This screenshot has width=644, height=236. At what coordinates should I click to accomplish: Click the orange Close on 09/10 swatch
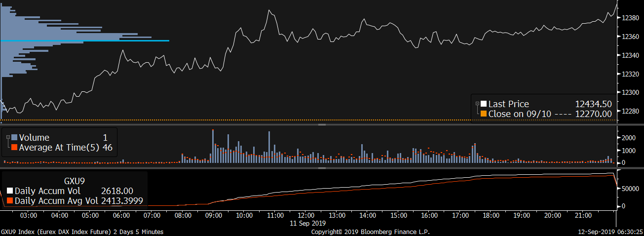(x=484, y=114)
